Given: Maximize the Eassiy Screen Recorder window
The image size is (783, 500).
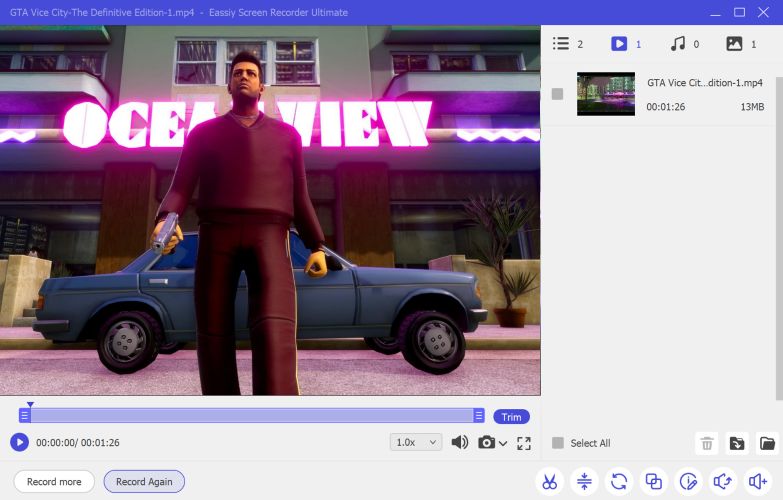Looking at the screenshot, I should 740,12.
